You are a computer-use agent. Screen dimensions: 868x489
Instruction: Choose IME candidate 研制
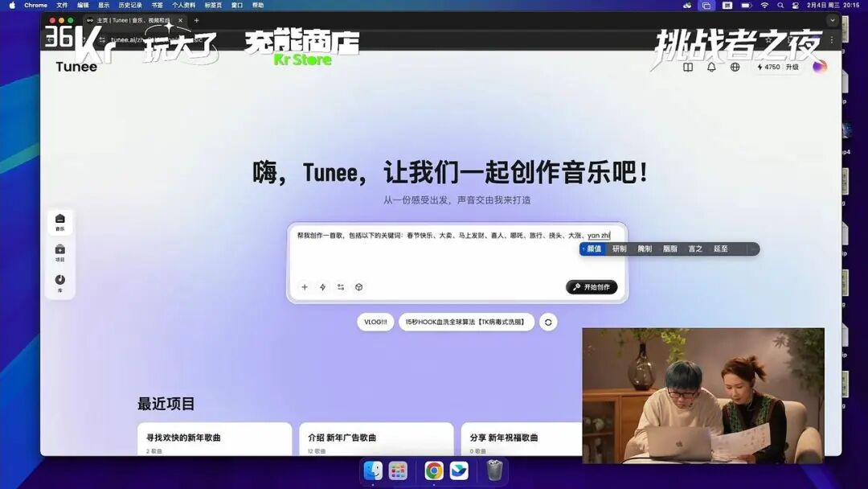click(x=620, y=249)
